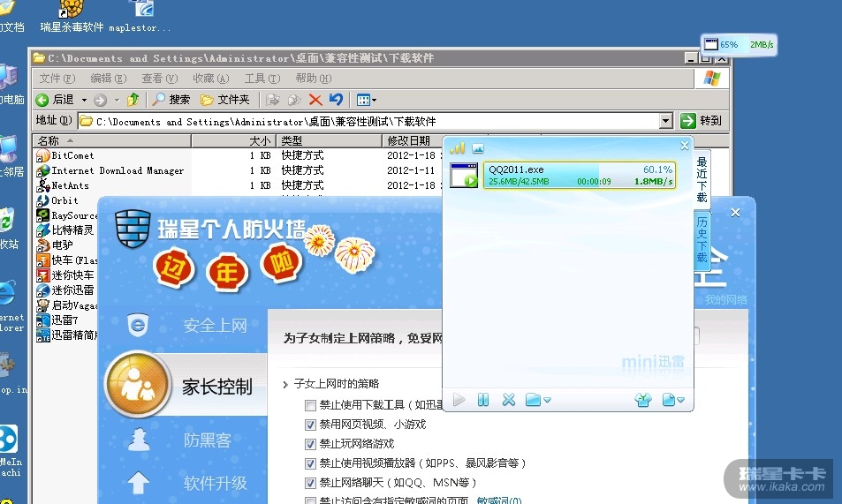
Task: Click the grey Forward arrow in Explorer
Action: tap(100, 100)
